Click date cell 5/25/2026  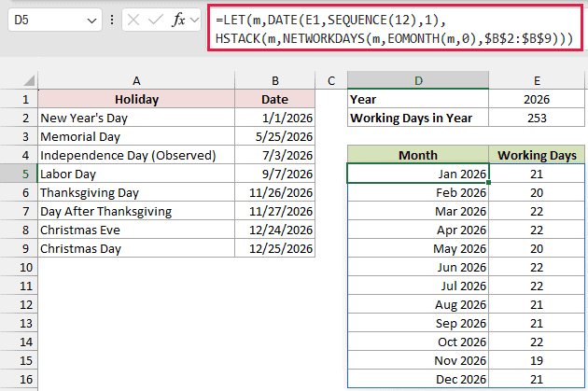(275, 136)
